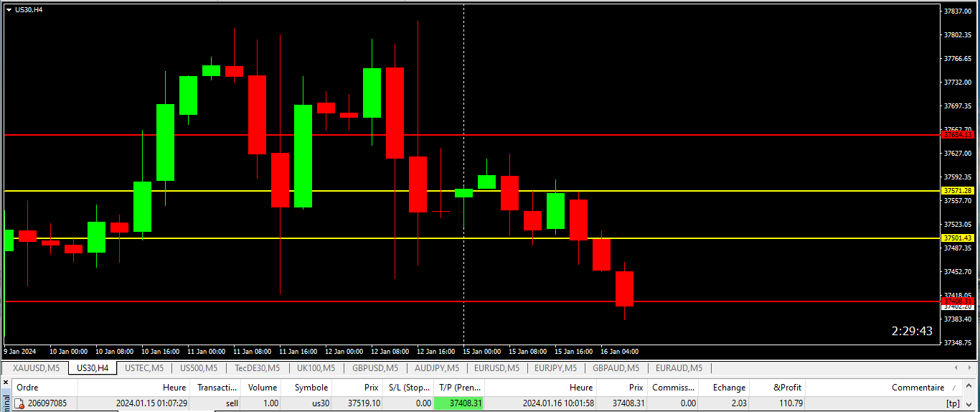This screenshot has width=980, height=412.
Task: Click the 37348.75 price scale label
Action: [x=958, y=342]
